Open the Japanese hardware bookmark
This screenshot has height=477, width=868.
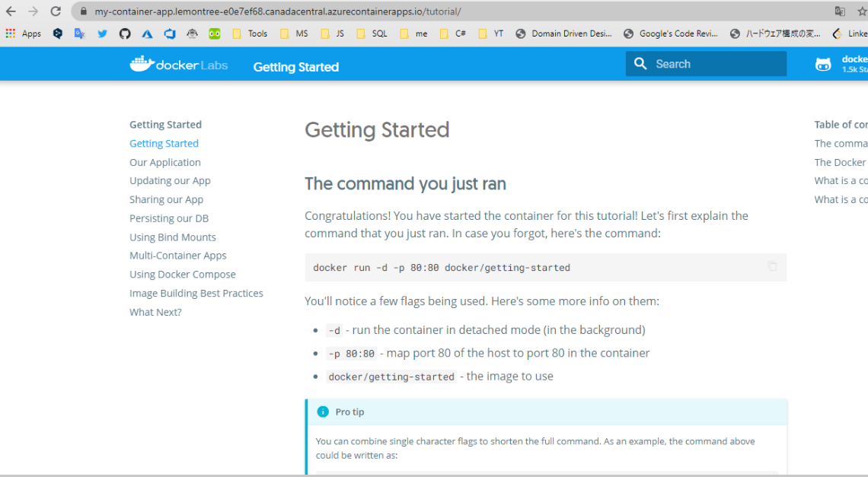(x=775, y=33)
